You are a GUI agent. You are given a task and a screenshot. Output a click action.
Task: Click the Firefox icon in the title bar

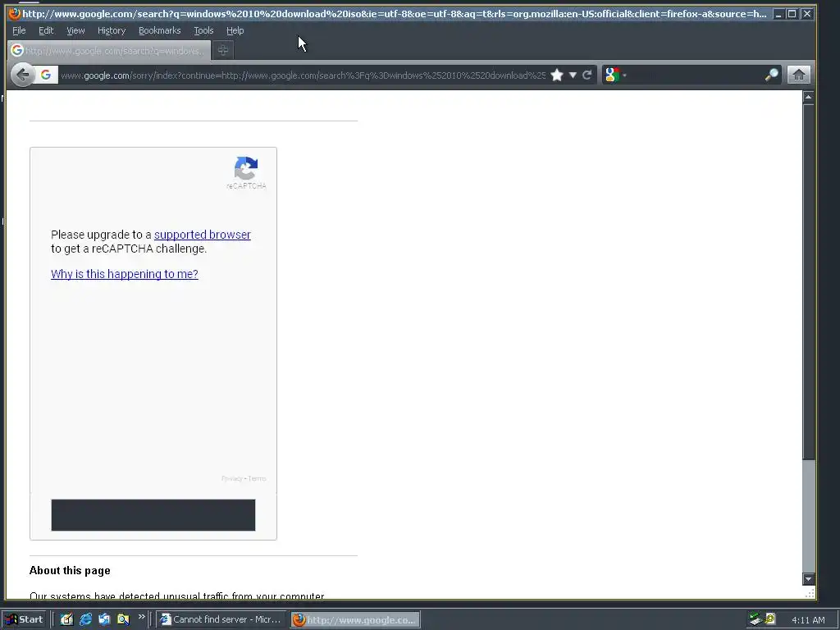14,14
